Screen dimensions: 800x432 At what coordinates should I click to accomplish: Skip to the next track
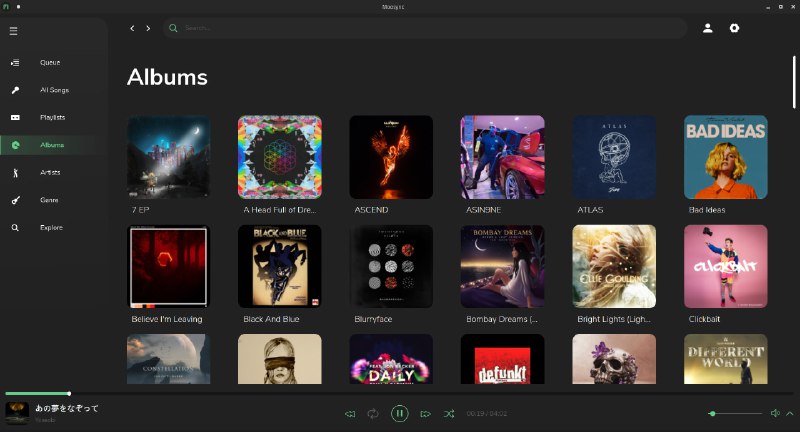point(425,413)
